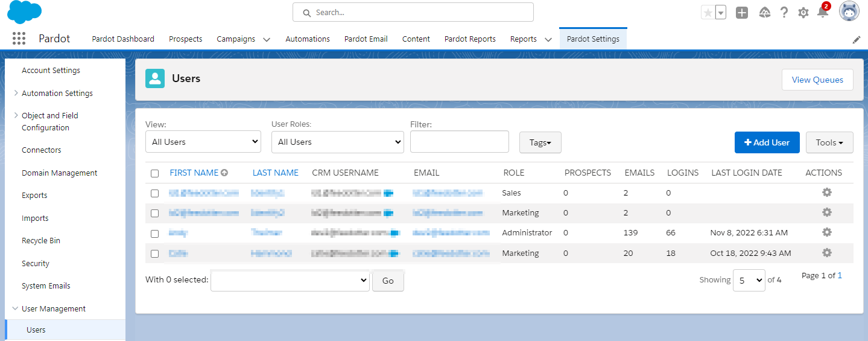Go to page 1 link in pagination
Image resolution: width=868 pixels, height=341 pixels.
(840, 275)
